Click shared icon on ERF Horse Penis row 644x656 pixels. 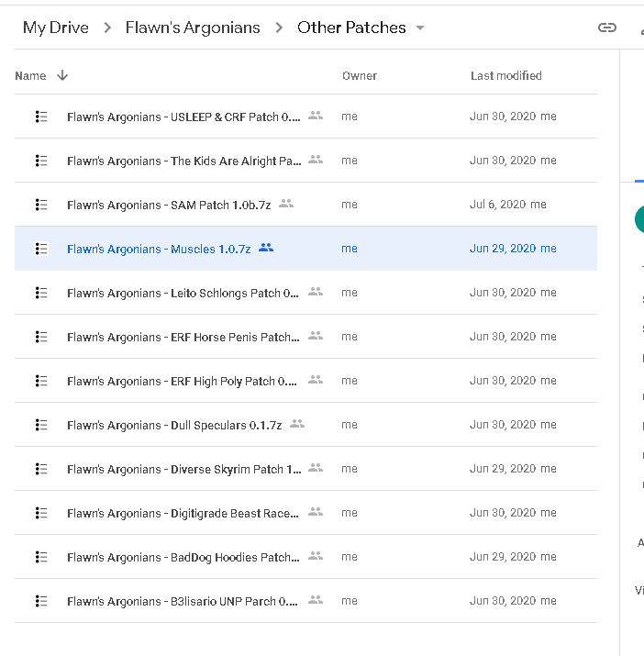[316, 336]
